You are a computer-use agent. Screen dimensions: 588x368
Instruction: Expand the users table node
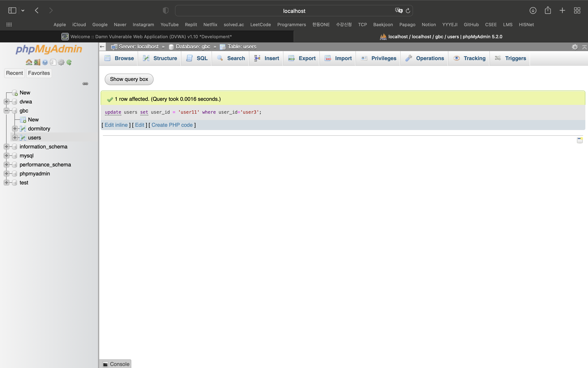coord(15,138)
